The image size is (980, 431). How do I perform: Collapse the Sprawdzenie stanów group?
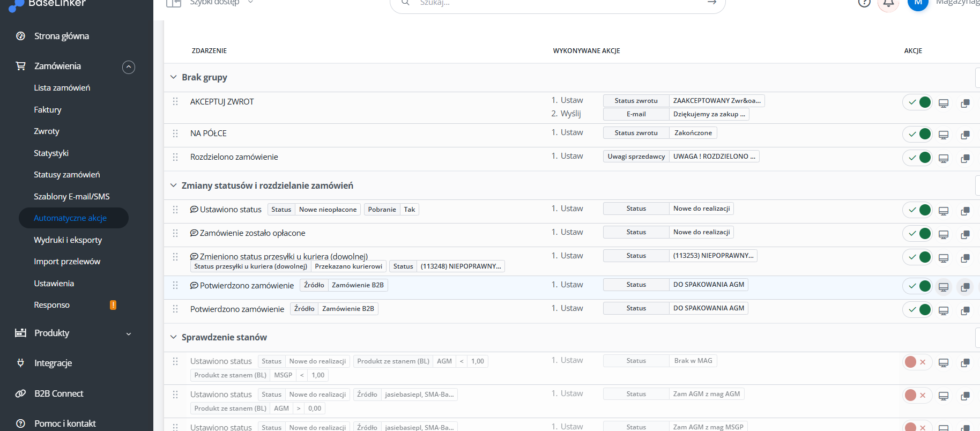[174, 337]
